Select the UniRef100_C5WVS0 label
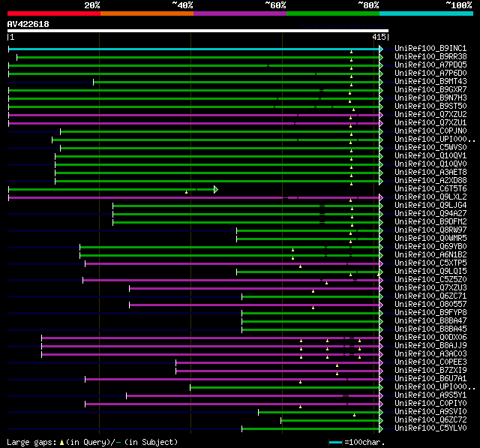 (x=430, y=148)
